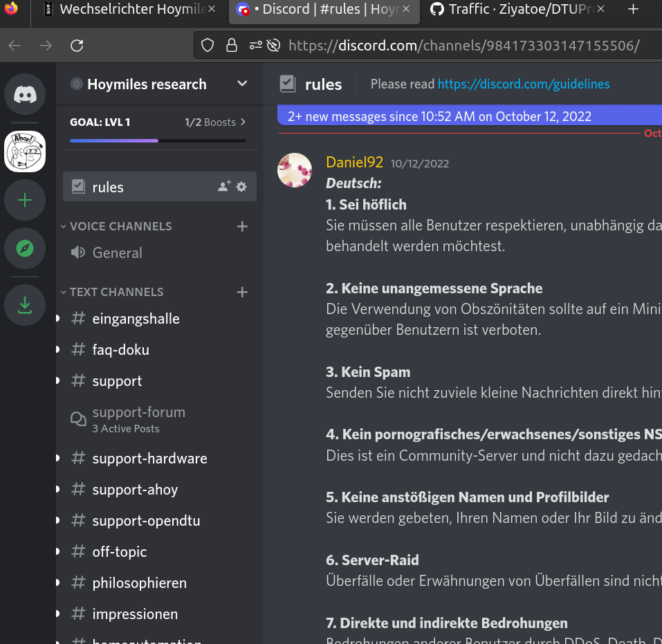Click the Download Apps icon

(25, 305)
